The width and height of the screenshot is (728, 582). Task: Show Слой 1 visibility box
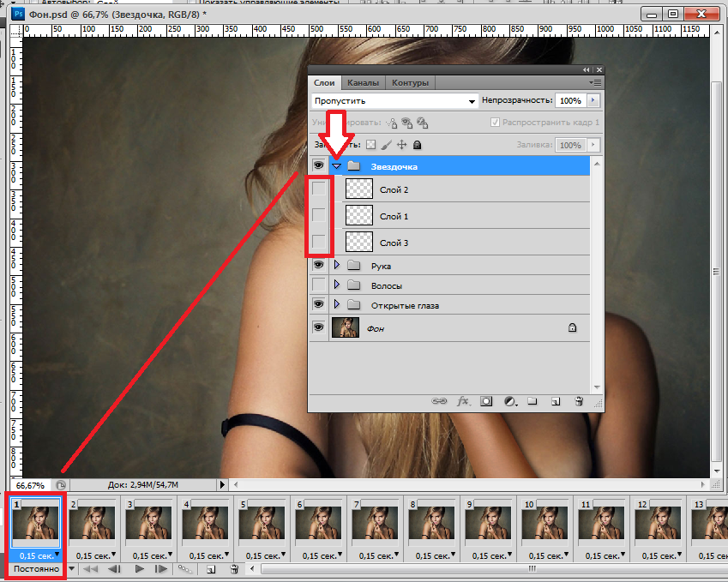click(x=319, y=215)
